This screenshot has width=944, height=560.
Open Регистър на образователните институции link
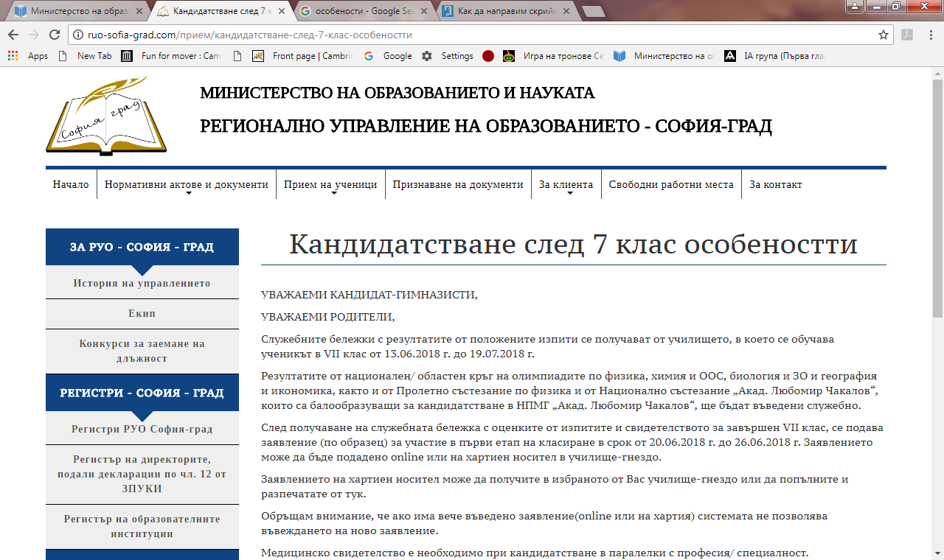142,526
